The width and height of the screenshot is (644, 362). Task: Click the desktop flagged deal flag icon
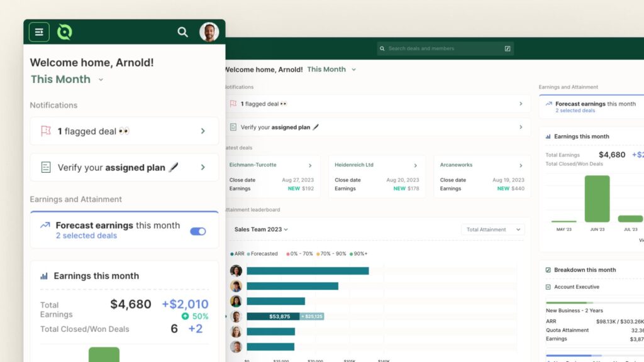(x=233, y=104)
